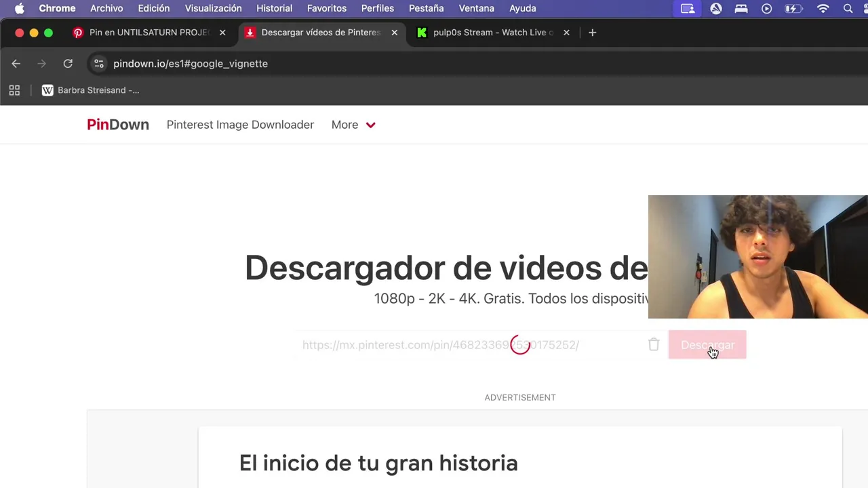The image size is (868, 488).
Task: Open the Apple menu
Action: pos(19,8)
